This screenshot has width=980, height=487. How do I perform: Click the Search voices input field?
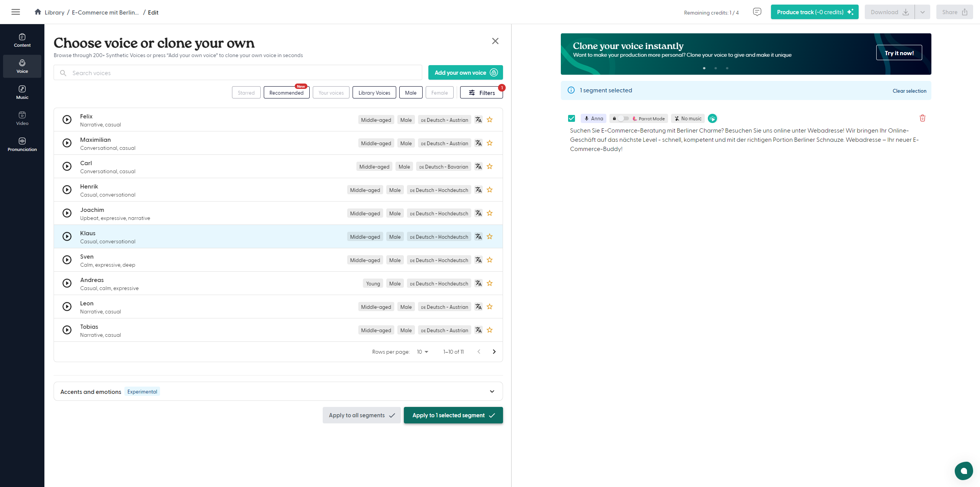tap(237, 73)
